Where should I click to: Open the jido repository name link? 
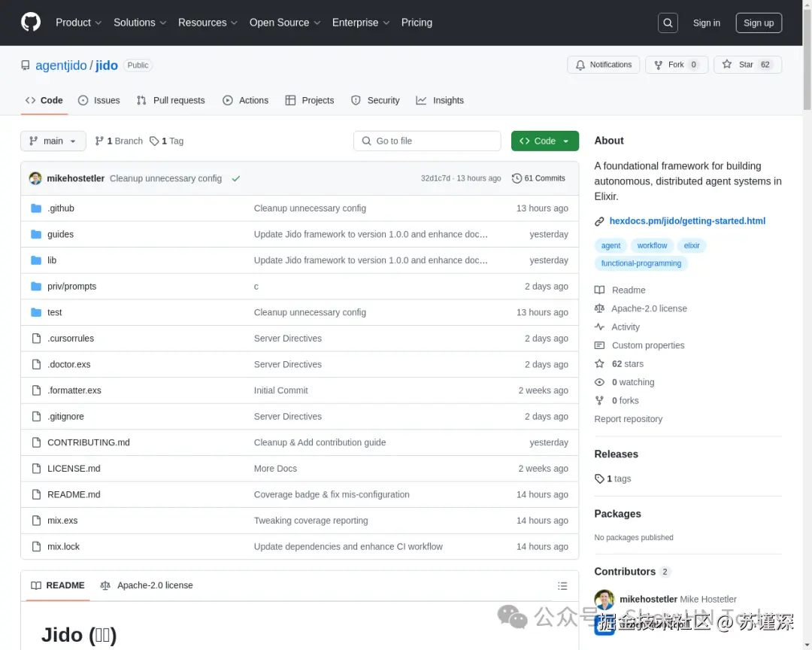coord(107,65)
